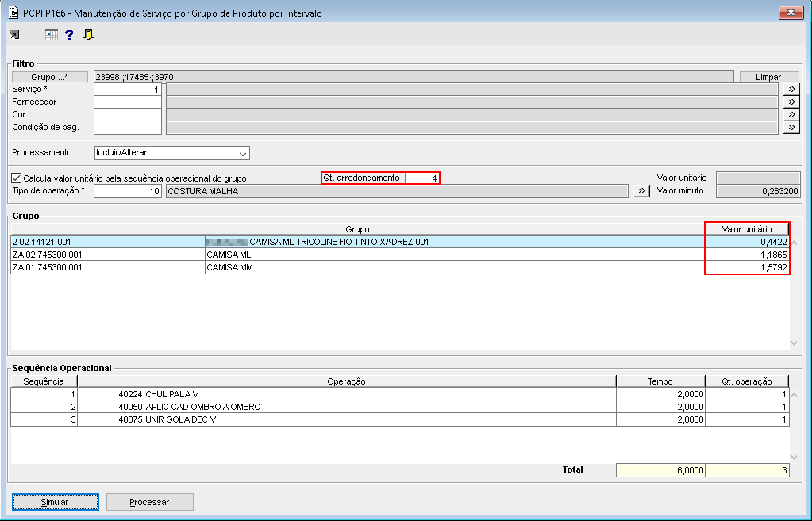812x521 pixels.
Task: Click operation code 40075
Action: (x=111, y=419)
